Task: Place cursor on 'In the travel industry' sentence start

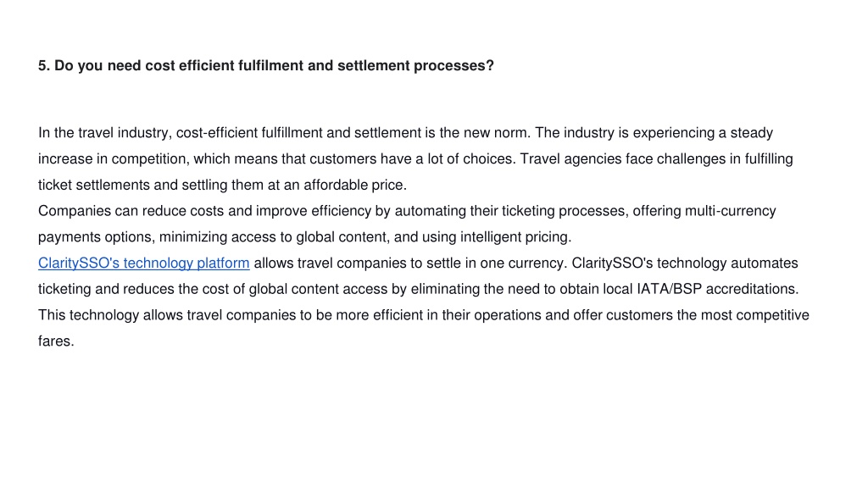Action: (x=104, y=133)
